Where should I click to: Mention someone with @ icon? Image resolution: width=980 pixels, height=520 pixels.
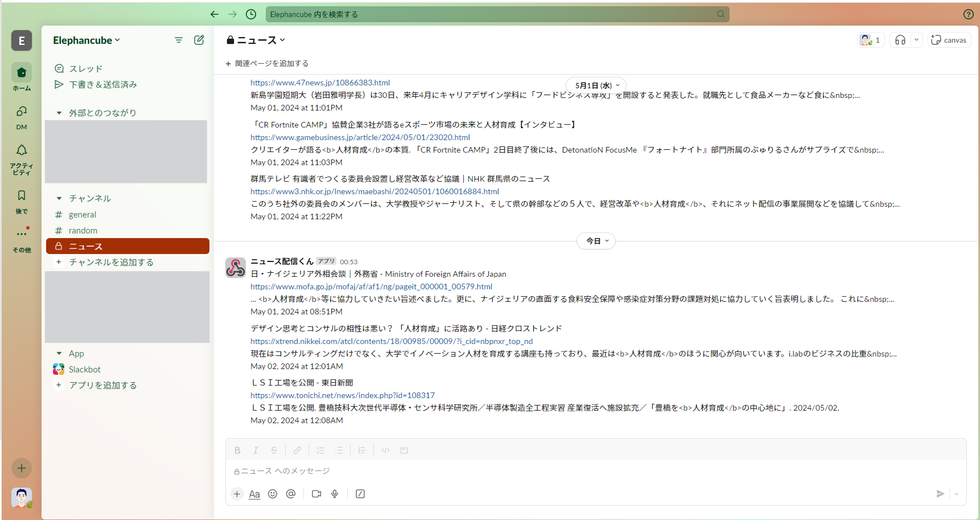click(291, 494)
